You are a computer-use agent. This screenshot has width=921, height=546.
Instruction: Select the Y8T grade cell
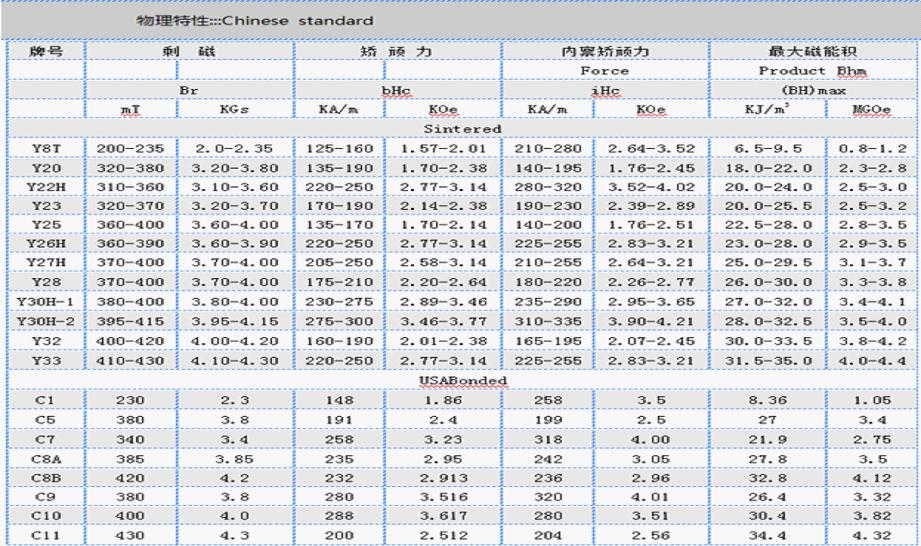[43, 149]
